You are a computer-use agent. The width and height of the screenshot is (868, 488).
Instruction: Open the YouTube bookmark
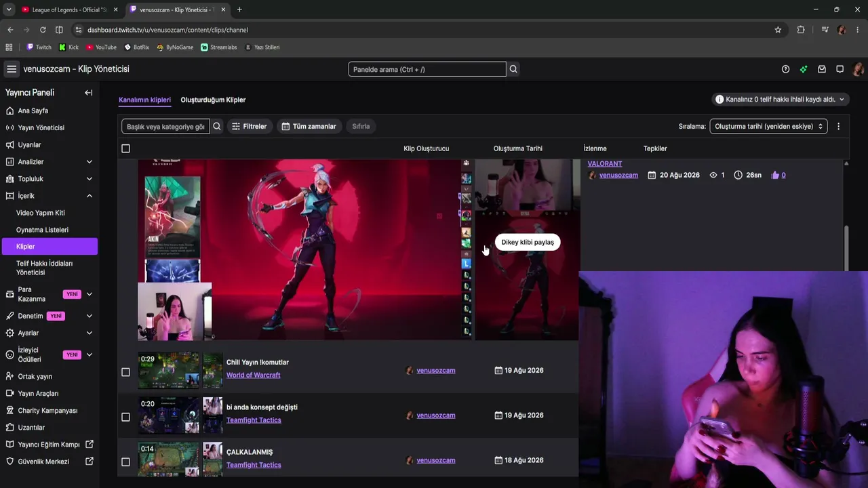tap(100, 47)
